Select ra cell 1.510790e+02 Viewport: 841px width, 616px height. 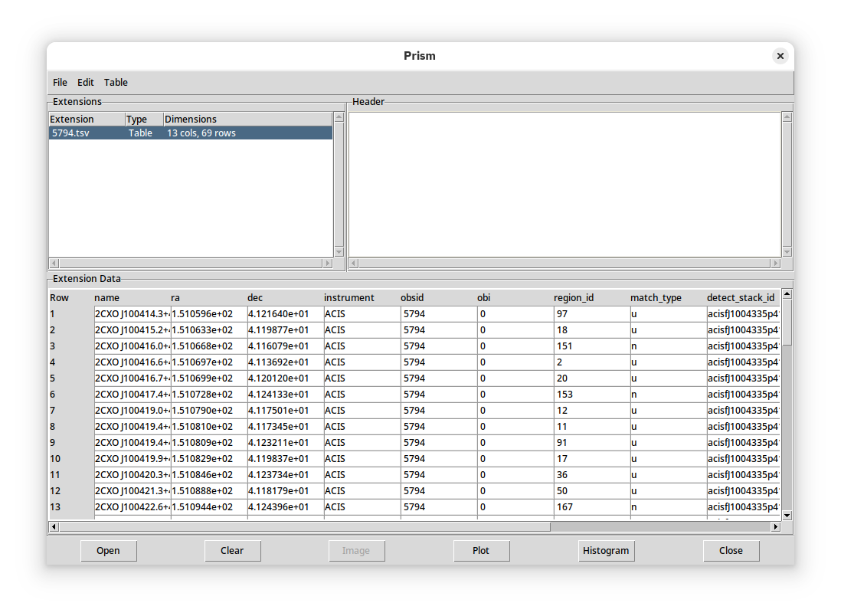(x=208, y=411)
